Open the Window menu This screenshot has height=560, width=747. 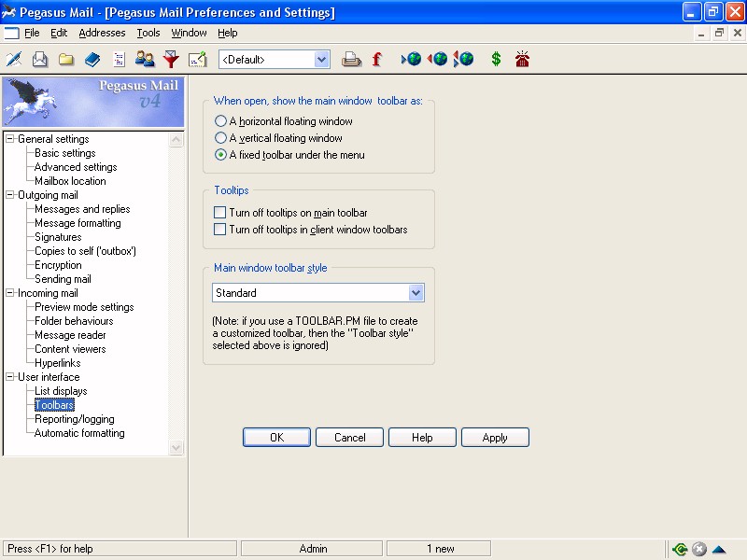pos(189,33)
